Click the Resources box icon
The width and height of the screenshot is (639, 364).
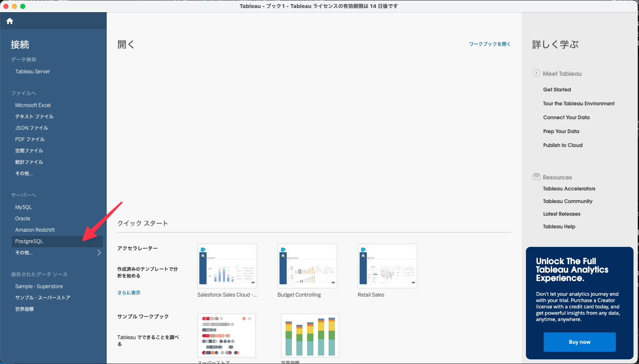tap(536, 177)
